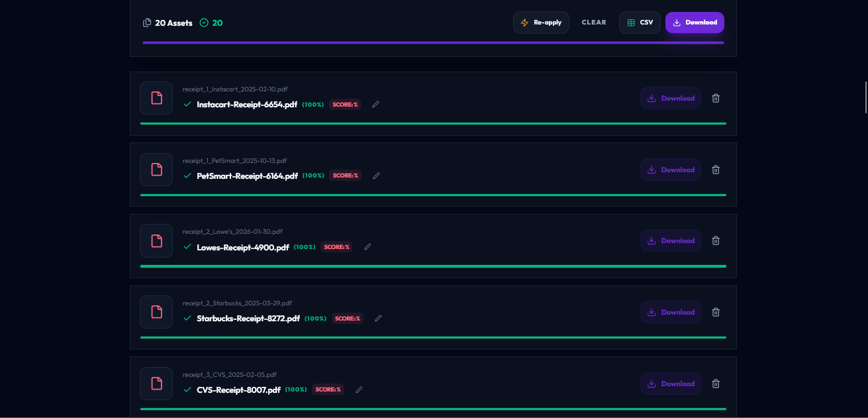Click the download arrow icon in the purple Download button

tap(675, 22)
